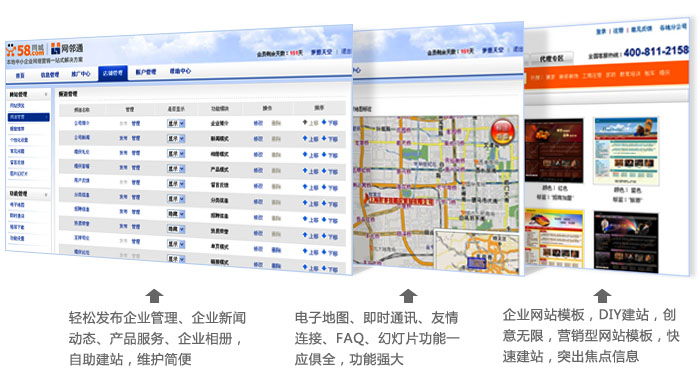The height and width of the screenshot is (385, 700).
Task: Click the 58.com logo
Action: (x=25, y=50)
